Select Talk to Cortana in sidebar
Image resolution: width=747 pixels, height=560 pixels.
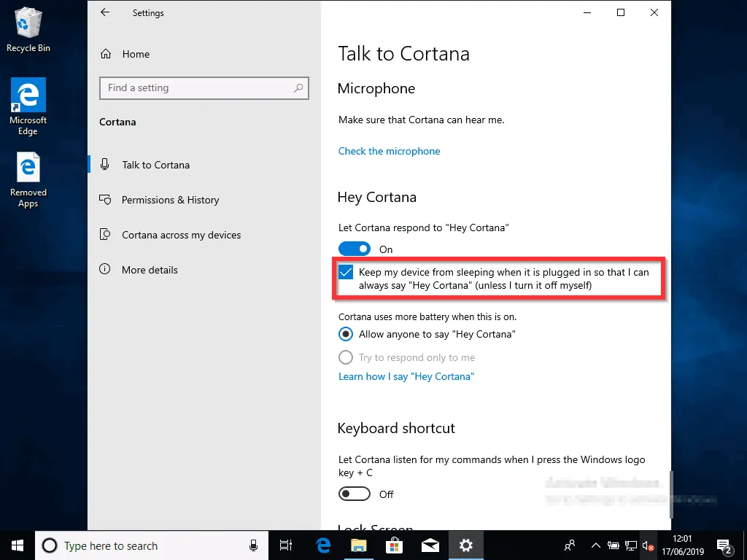156,165
